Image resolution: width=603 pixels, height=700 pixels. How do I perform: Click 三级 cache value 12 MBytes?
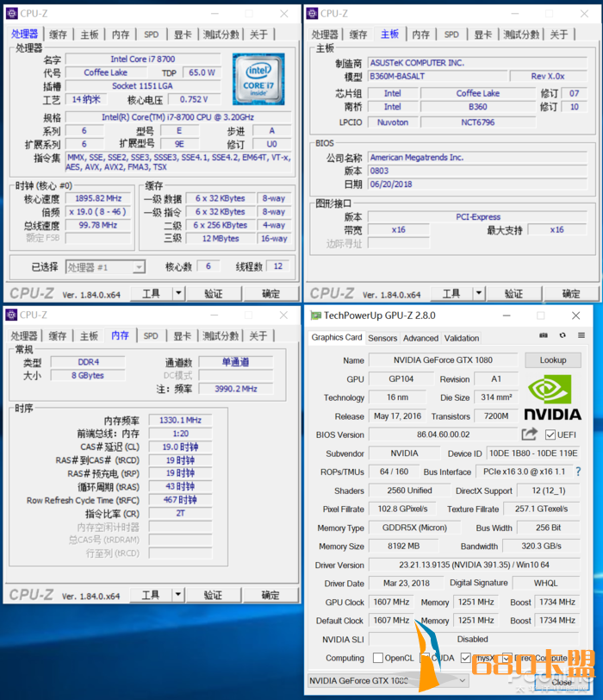[x=221, y=239]
